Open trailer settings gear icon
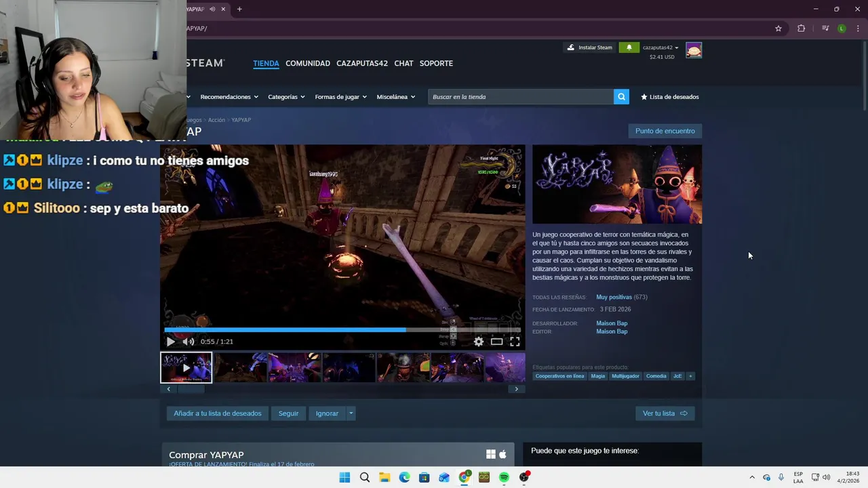 click(479, 342)
